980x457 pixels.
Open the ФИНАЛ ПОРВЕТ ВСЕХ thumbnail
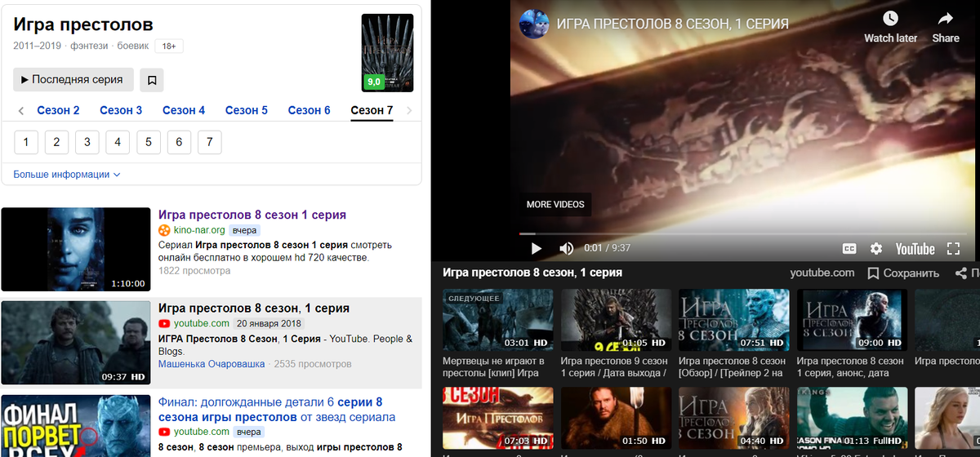(x=75, y=426)
